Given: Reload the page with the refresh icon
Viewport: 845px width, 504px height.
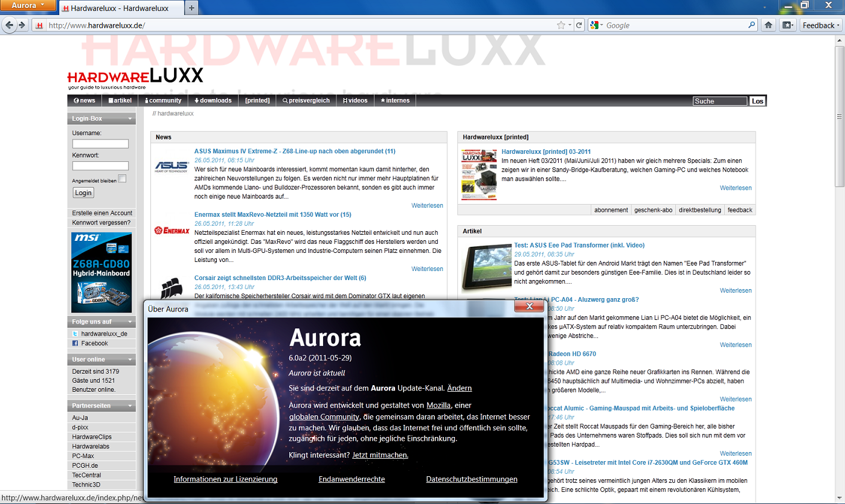Looking at the screenshot, I should coord(579,25).
